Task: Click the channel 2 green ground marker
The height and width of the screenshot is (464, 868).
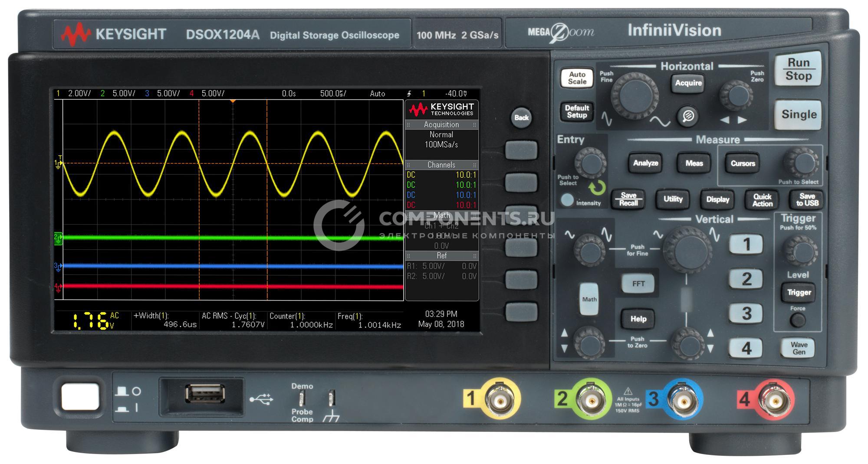Action: [x=58, y=238]
